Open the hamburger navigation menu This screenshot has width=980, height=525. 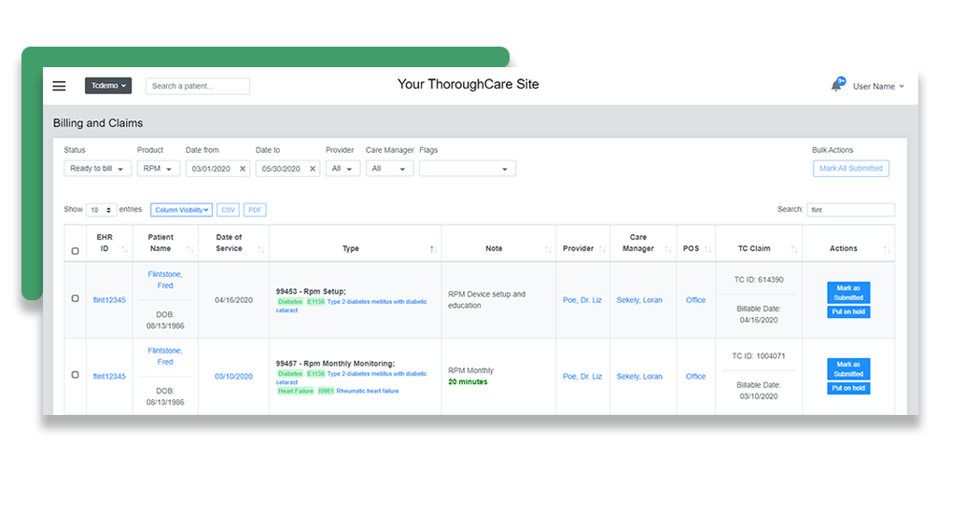59,86
